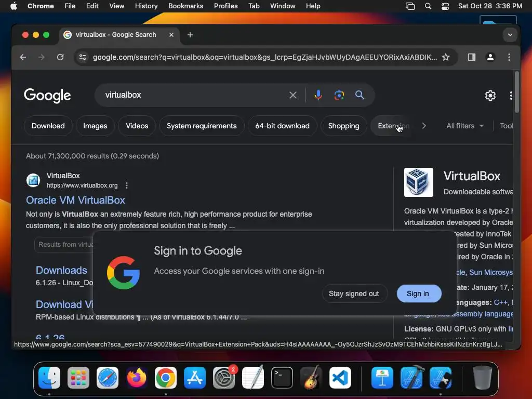Viewport: 532px width, 399px height.
Task: Open Oracle VM VirtualBox result link
Action: pos(75,200)
